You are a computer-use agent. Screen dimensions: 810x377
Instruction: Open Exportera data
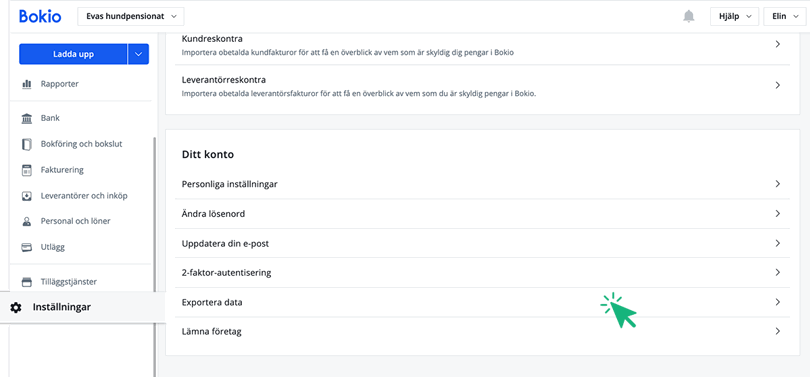[482, 302]
